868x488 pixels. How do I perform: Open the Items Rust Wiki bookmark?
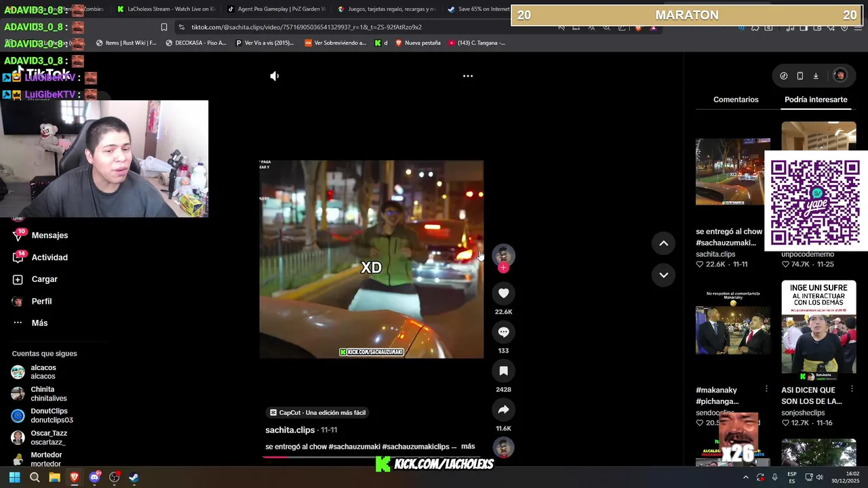tap(126, 43)
